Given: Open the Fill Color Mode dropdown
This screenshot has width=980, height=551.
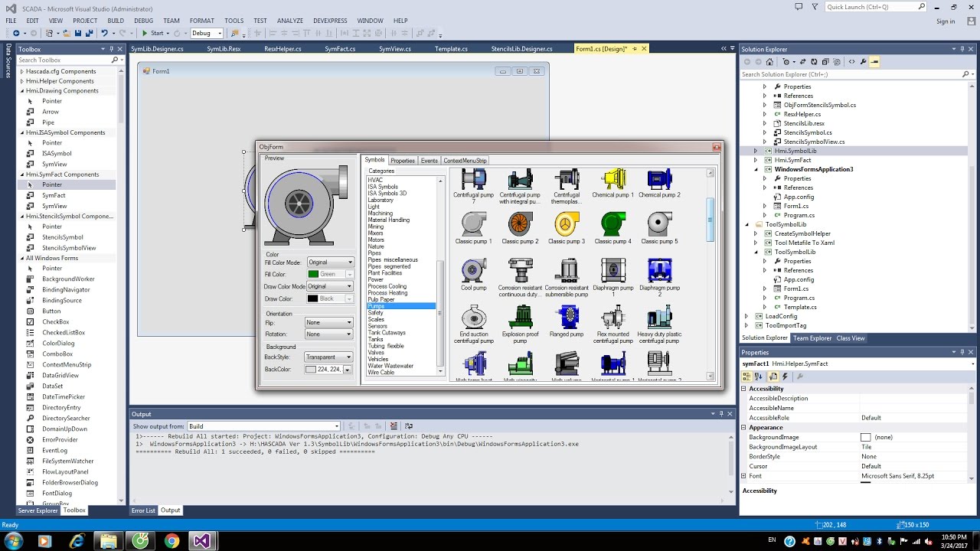Looking at the screenshot, I should point(330,262).
